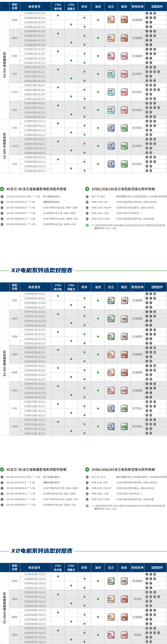Click the 40 flange icon in X2-MHH 100W row

pyautogui.click(x=111, y=581)
